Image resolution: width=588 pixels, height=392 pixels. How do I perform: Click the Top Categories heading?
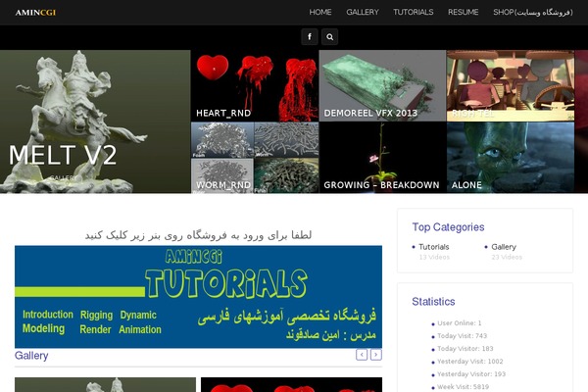448,227
